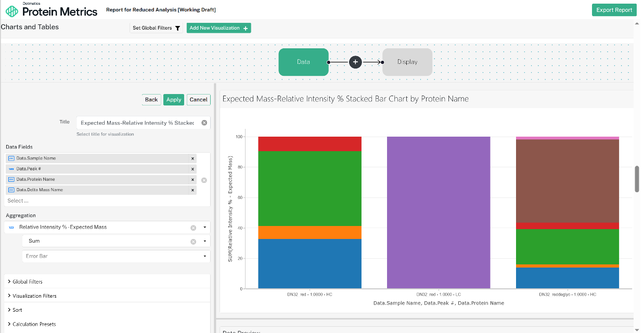Clear all selected data fields
Viewport: 644px width, 333px height.
click(x=204, y=180)
